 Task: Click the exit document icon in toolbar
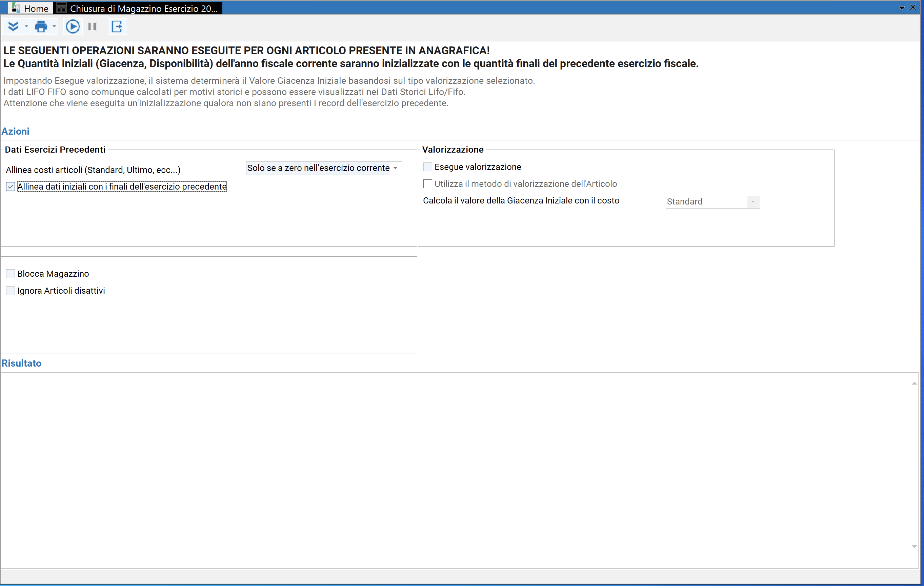pyautogui.click(x=117, y=26)
